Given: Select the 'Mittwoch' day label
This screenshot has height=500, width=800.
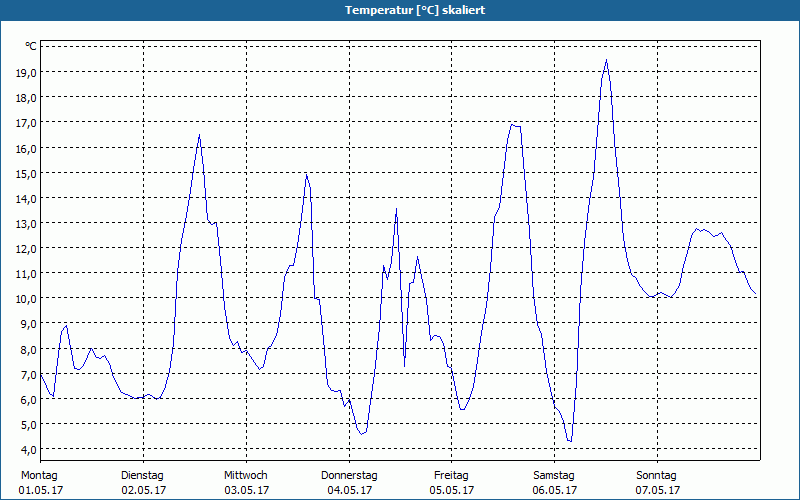Looking at the screenshot, I should (246, 476).
